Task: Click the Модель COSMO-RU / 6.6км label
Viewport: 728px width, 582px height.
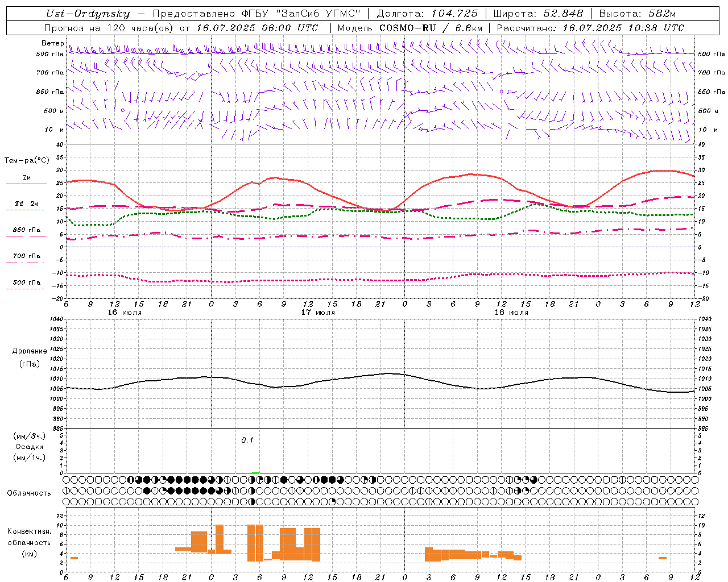Action: coord(410,28)
